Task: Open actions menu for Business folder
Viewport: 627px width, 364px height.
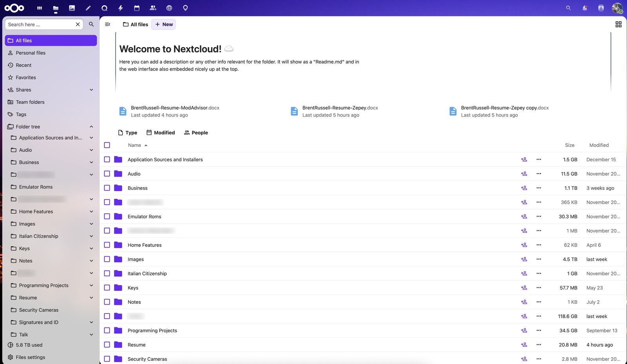Action: pos(539,188)
